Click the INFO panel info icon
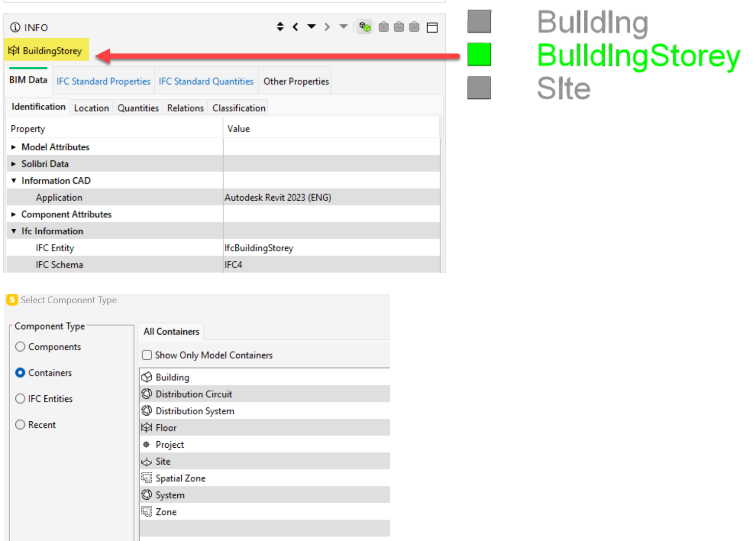Viewport: 756px width, 541px height. coord(15,28)
